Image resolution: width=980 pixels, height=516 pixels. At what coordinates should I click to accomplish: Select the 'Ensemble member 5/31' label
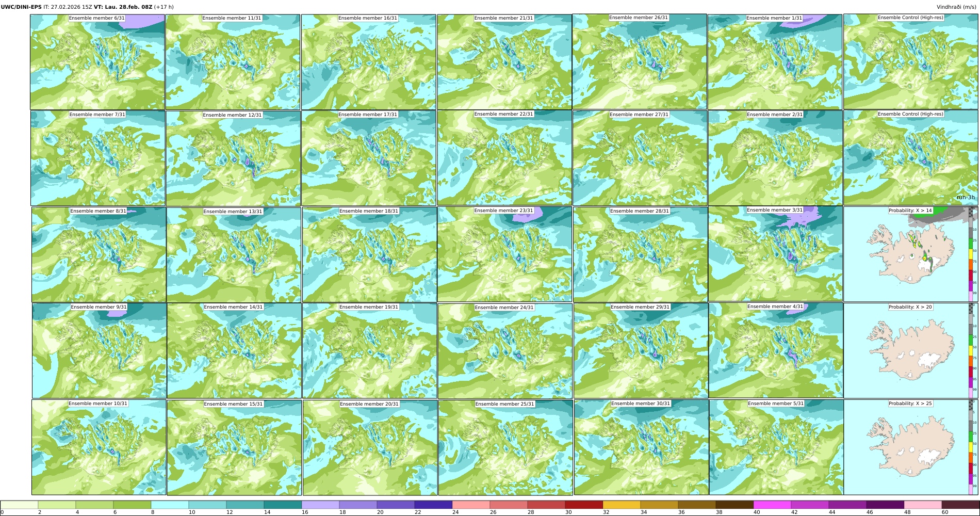click(x=776, y=404)
